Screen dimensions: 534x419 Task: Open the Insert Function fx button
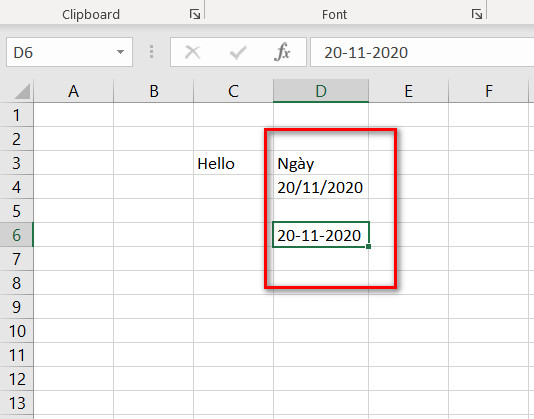click(282, 52)
